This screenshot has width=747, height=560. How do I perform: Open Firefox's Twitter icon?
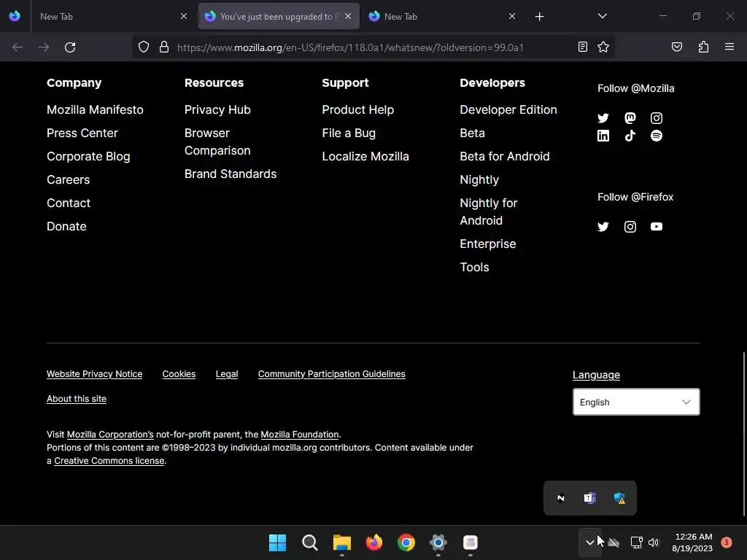click(603, 227)
